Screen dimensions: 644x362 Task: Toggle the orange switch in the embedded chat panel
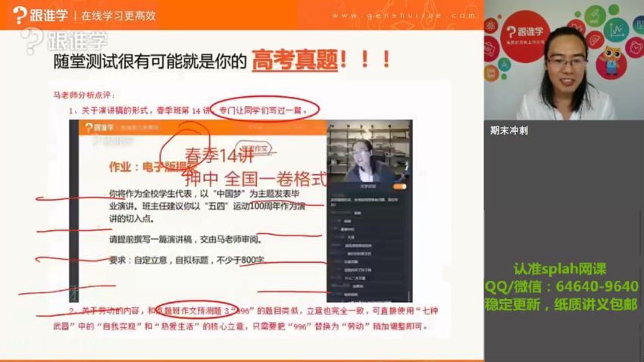coord(400,186)
